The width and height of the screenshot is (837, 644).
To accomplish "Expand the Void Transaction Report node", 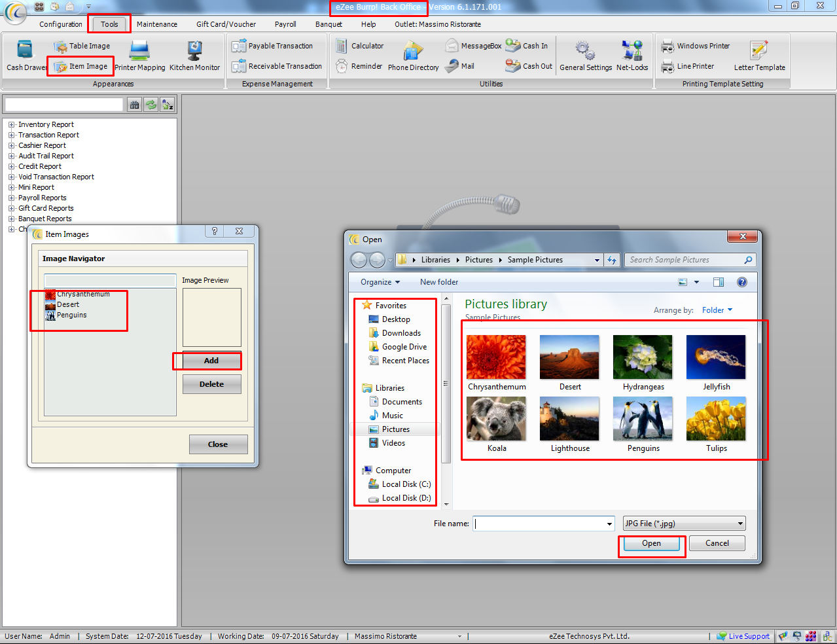I will point(11,177).
